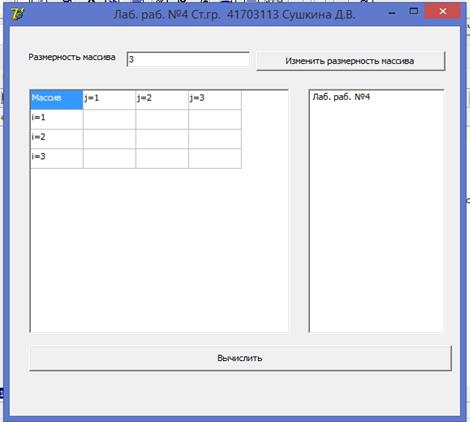Select the 'j=1' column header cell

pos(109,99)
